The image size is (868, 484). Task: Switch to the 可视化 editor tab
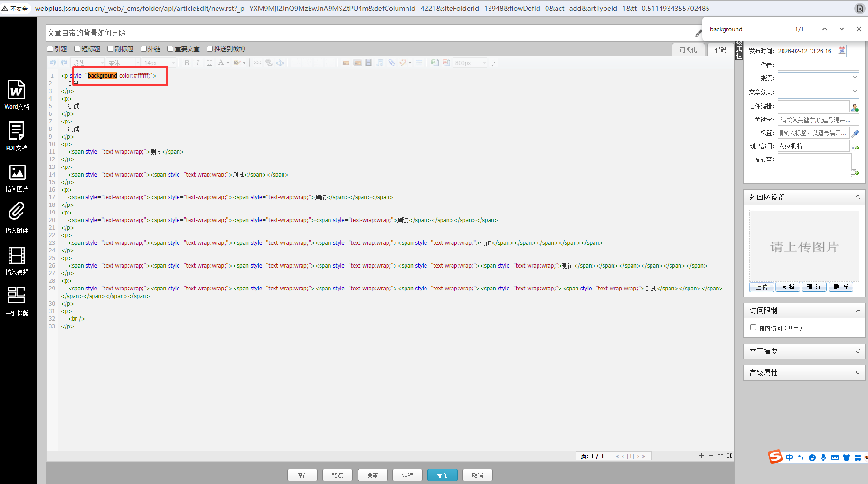(x=688, y=50)
